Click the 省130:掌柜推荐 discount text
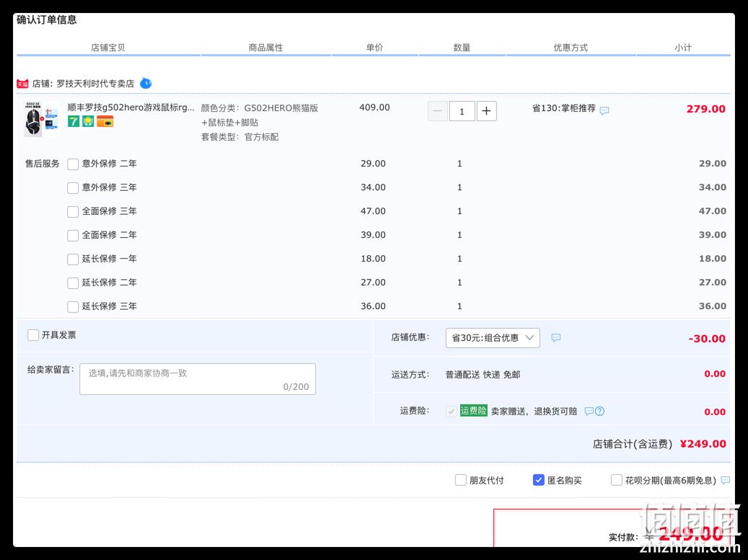 pyautogui.click(x=564, y=109)
